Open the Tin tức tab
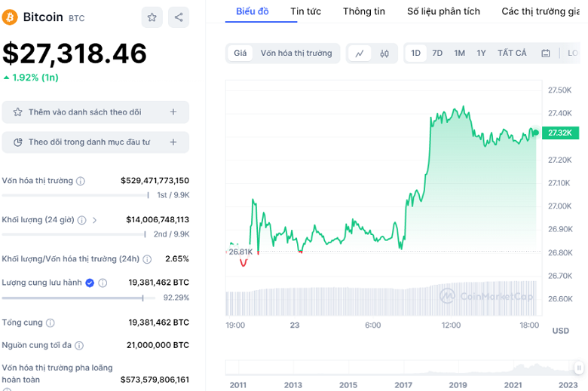Image resolution: width=588 pixels, height=391 pixels. [305, 11]
